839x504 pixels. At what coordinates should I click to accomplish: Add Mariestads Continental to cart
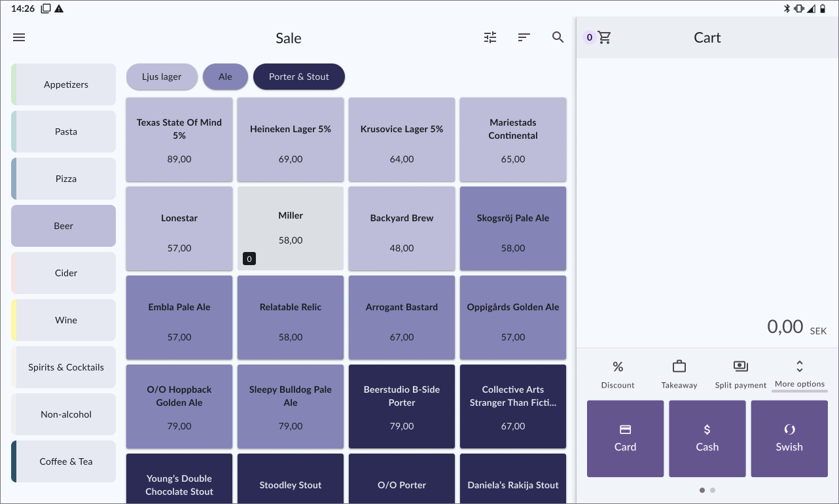point(513,139)
